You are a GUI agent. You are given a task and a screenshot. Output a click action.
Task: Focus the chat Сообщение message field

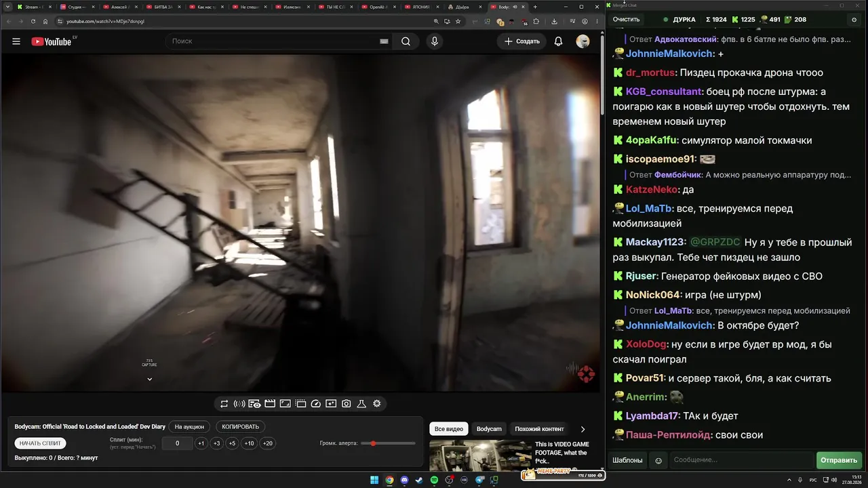point(741,460)
